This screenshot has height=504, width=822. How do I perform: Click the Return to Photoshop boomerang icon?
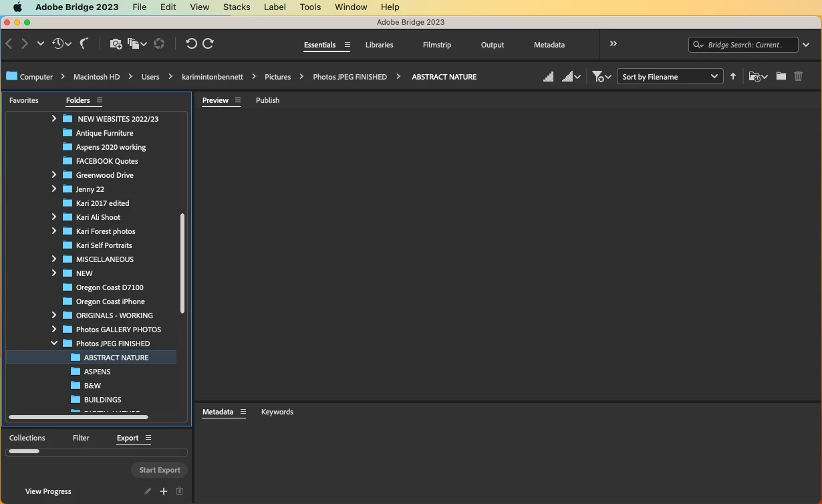point(84,43)
